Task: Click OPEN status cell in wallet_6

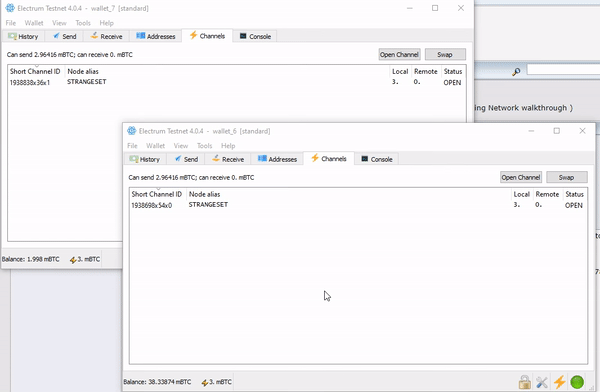Action: click(x=574, y=206)
